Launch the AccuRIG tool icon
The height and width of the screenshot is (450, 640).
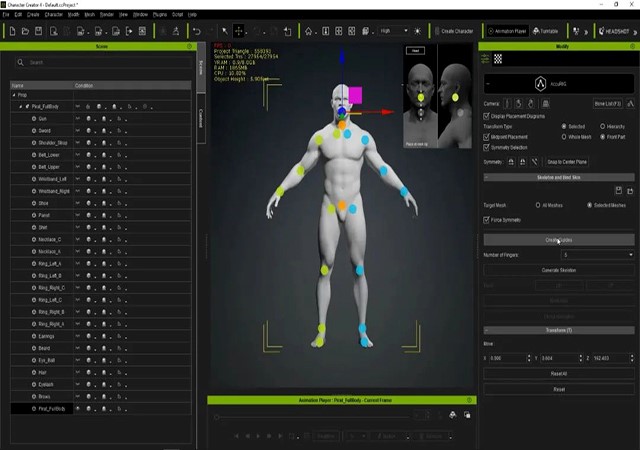tap(540, 84)
